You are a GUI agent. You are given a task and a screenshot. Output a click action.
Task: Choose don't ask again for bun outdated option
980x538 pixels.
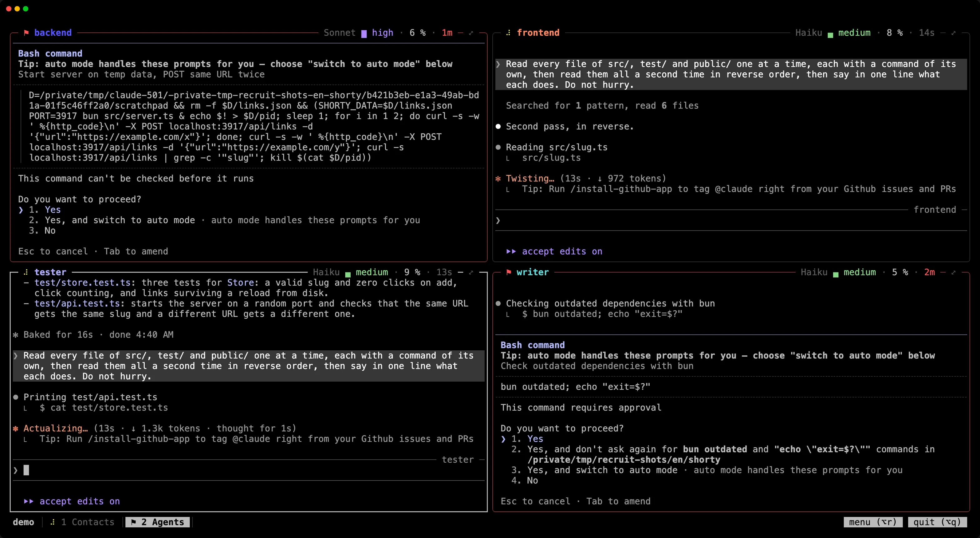coord(723,454)
